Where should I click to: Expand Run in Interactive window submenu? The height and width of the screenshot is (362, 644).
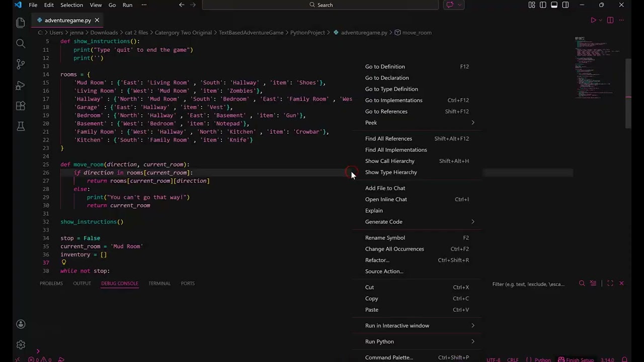click(x=417, y=326)
